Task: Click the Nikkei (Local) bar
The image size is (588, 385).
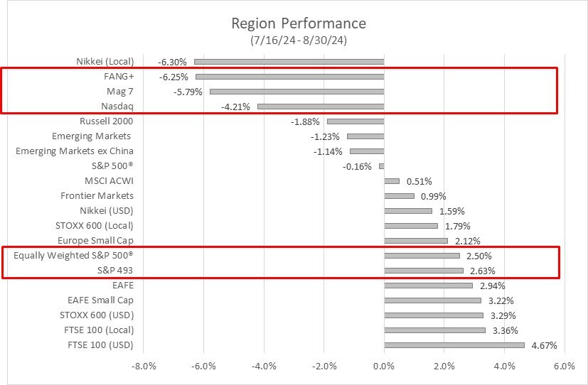Action: coord(289,62)
